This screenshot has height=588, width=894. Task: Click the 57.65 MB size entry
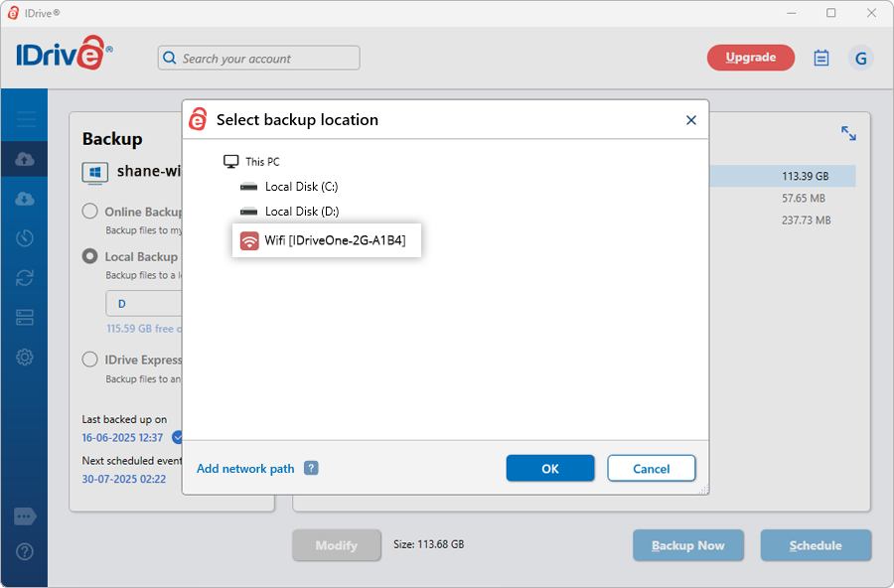[804, 198]
